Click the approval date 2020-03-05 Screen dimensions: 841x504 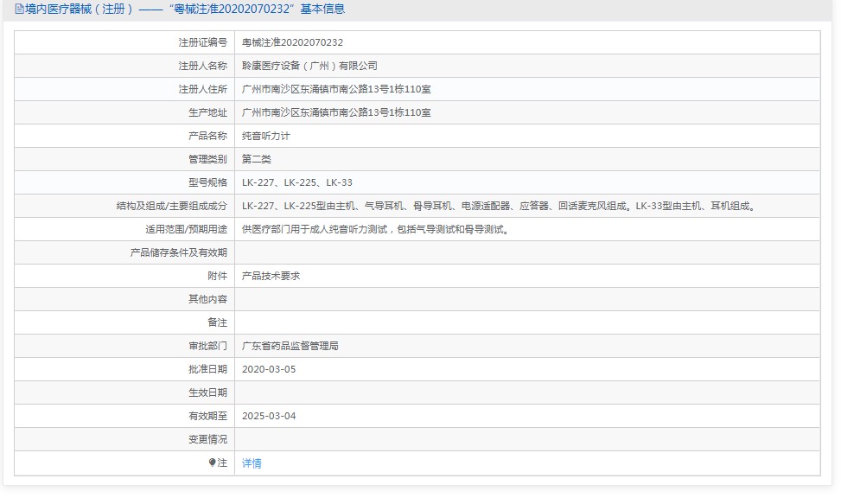(269, 369)
